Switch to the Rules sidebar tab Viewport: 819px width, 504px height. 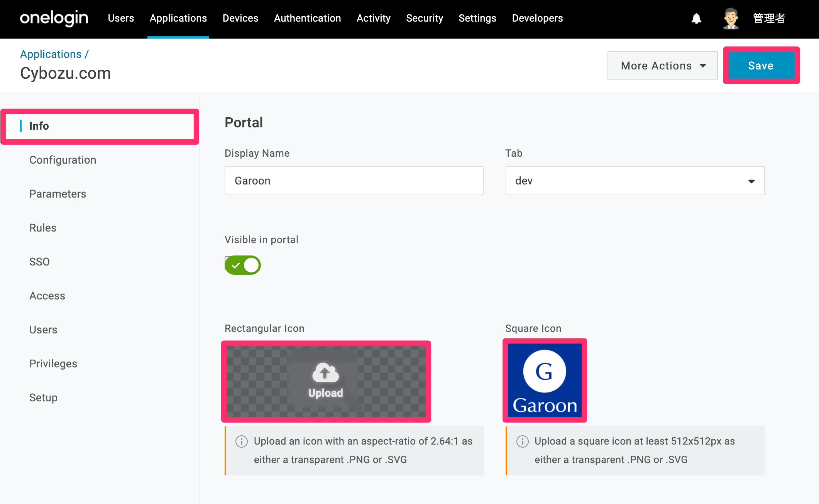pyautogui.click(x=43, y=228)
